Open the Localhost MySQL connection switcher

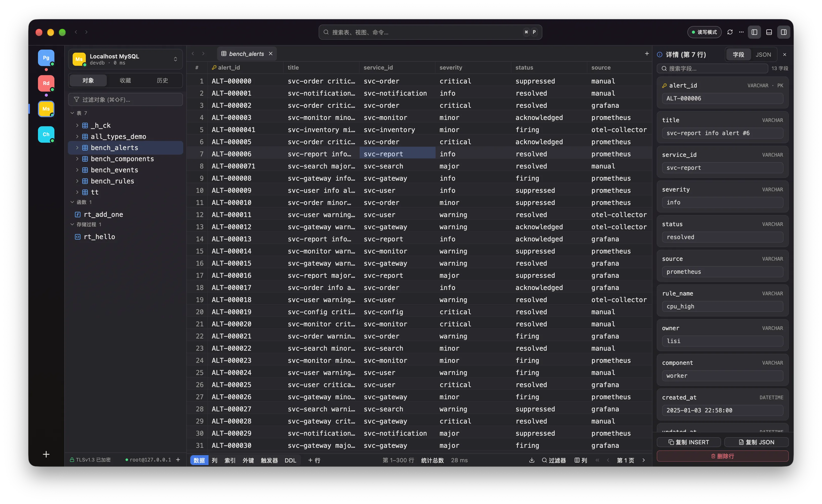(x=126, y=59)
